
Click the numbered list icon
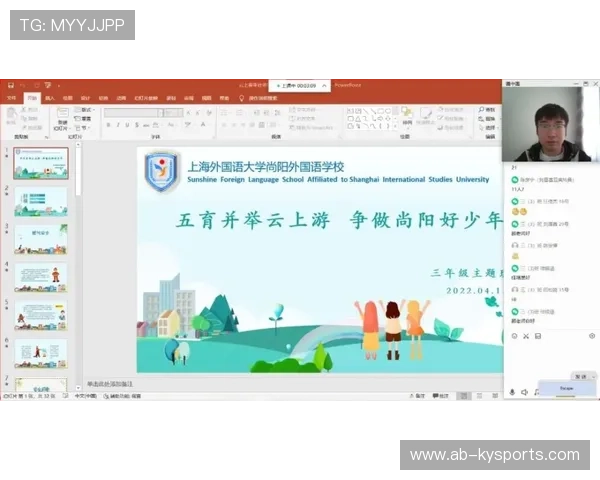point(240,113)
